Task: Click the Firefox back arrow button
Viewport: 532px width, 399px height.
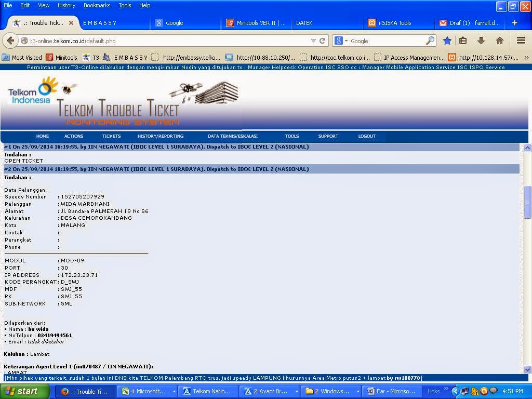Action: pyautogui.click(x=10, y=41)
